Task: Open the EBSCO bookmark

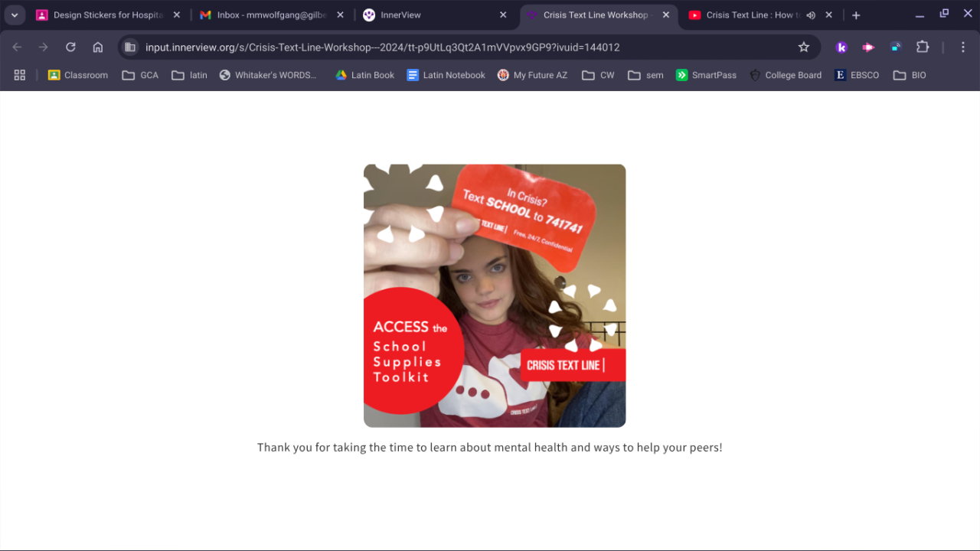Action: pyautogui.click(x=857, y=75)
